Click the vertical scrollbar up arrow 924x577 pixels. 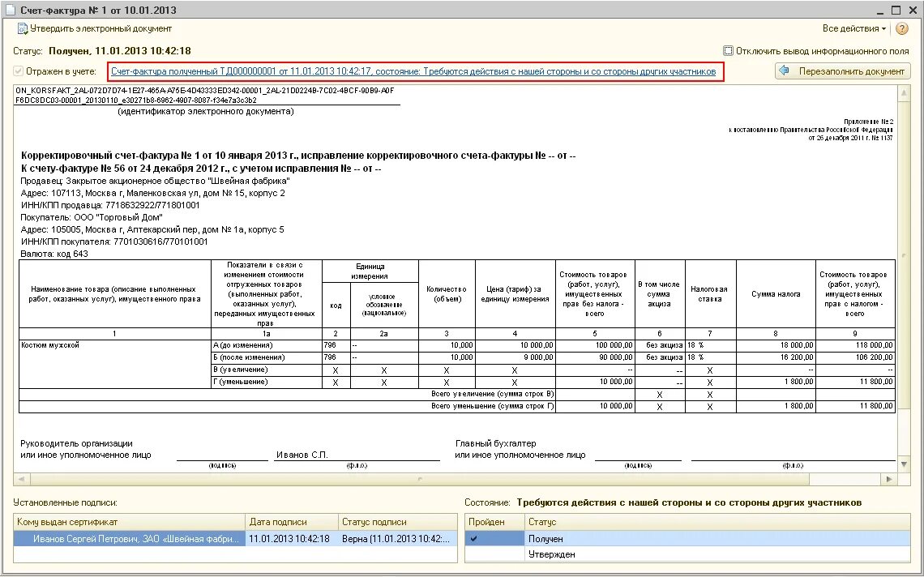(904, 92)
